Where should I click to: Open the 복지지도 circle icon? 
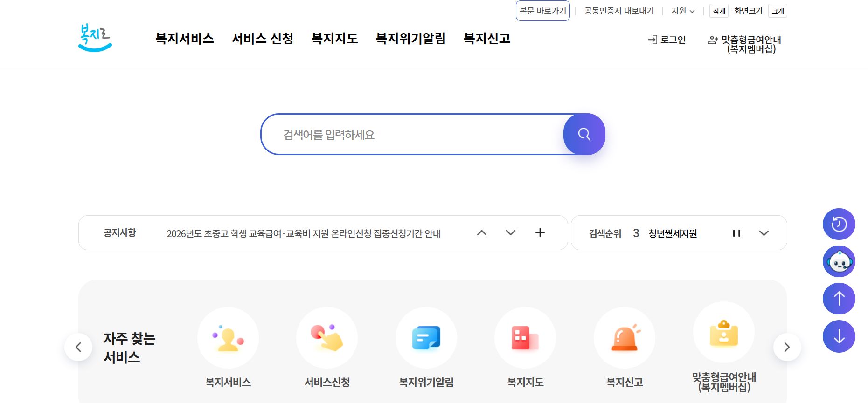(525, 338)
